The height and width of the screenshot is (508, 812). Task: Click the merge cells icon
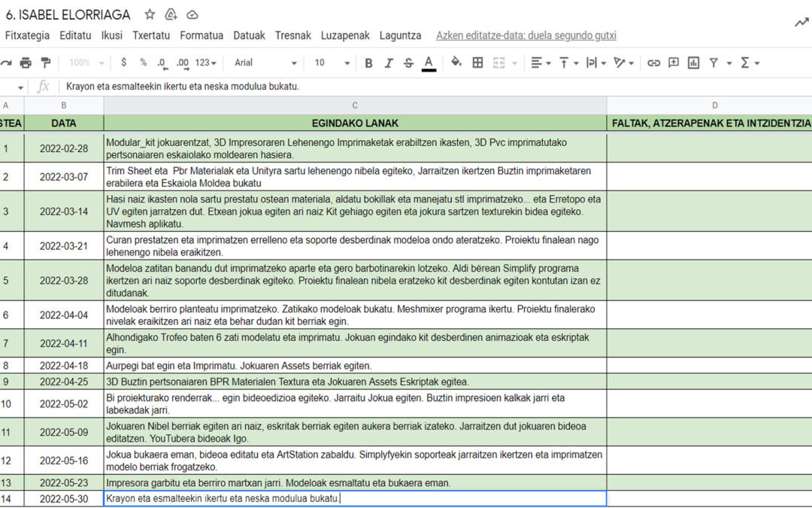tap(498, 62)
